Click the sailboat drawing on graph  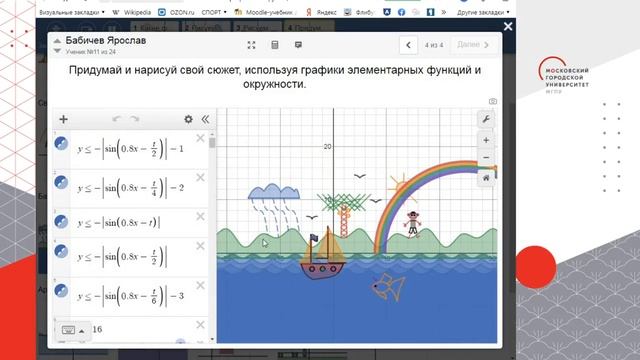322,254
